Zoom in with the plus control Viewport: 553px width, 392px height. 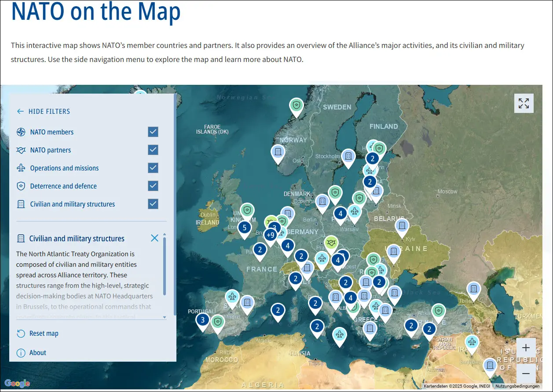click(x=526, y=347)
